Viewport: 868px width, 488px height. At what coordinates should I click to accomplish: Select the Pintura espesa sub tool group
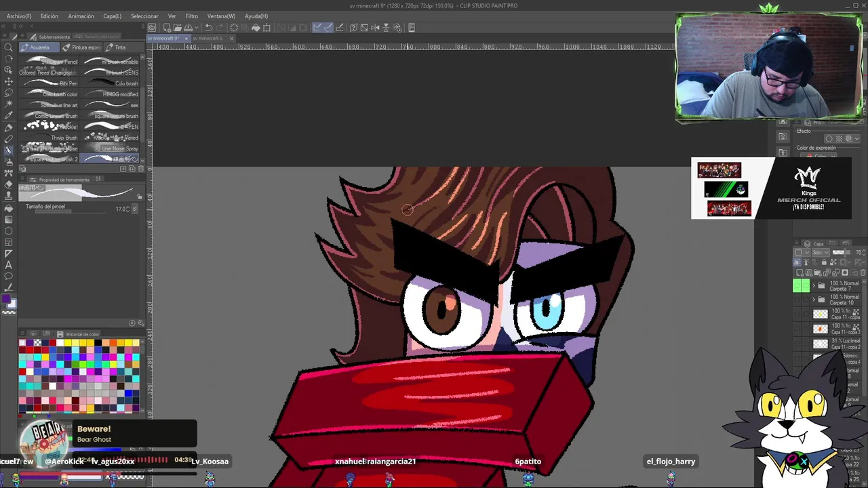pyautogui.click(x=81, y=47)
